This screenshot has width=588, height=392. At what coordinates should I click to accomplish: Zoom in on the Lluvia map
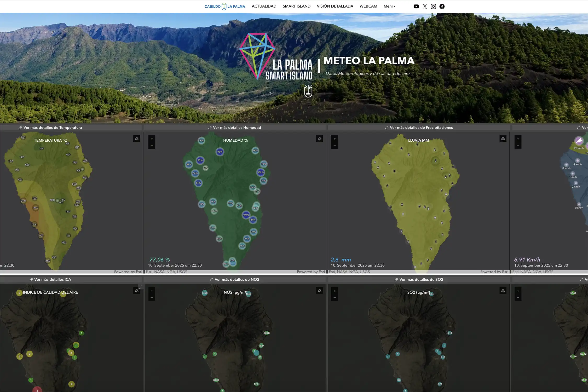(335, 139)
